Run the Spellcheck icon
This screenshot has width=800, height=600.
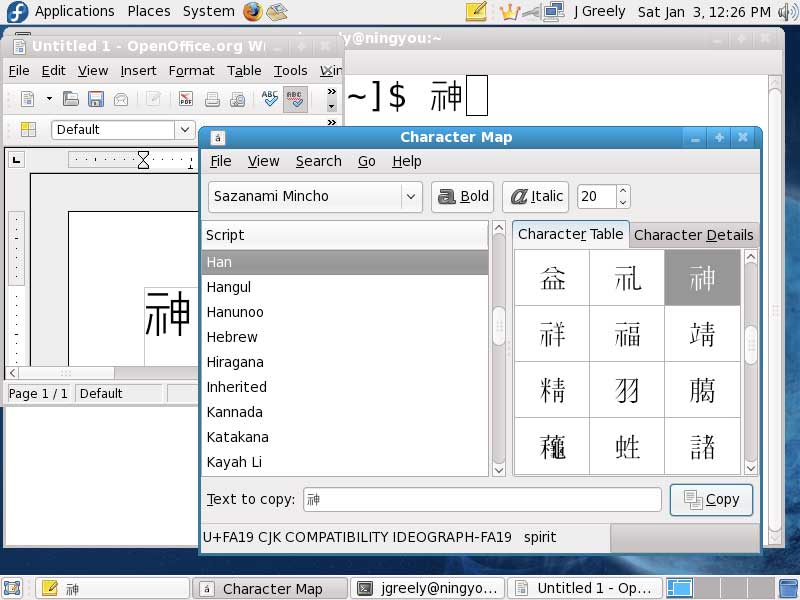[x=268, y=99]
